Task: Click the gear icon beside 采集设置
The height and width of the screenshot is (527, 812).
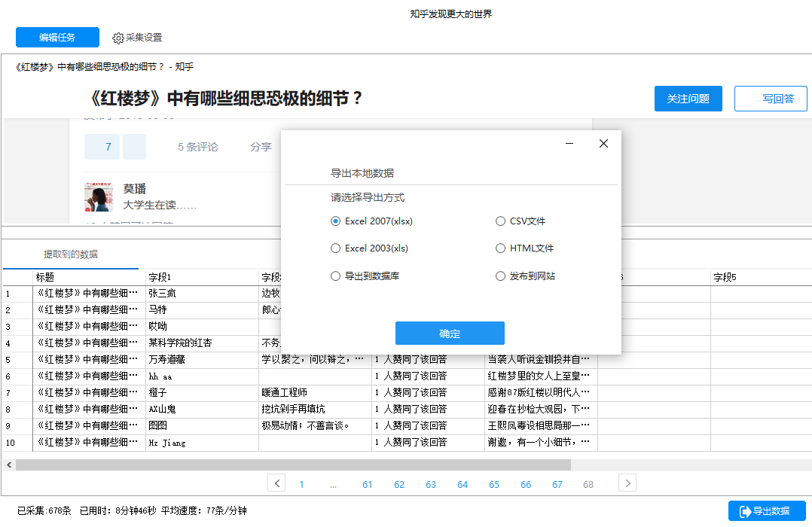Action: click(118, 38)
